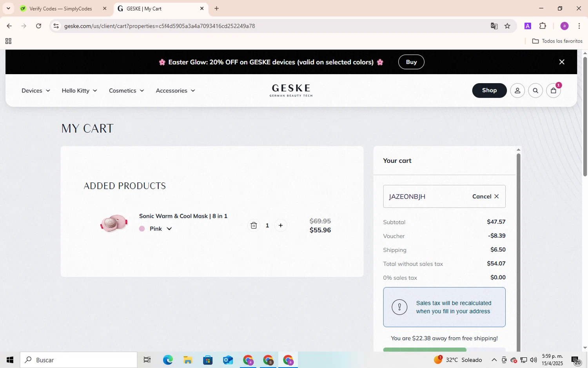The width and height of the screenshot is (588, 368).
Task: Open the Chrome three-dot menu
Action: click(579, 26)
